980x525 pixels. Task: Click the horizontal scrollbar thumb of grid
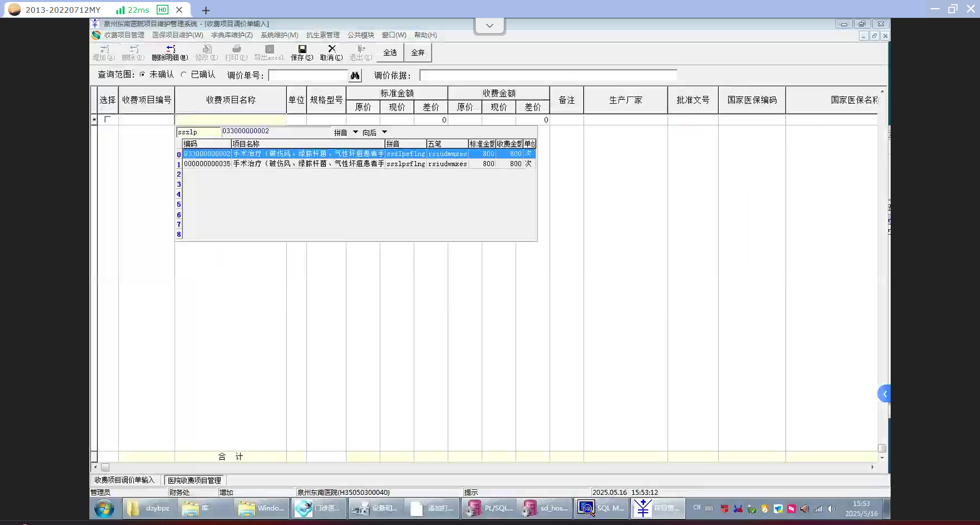(x=105, y=467)
